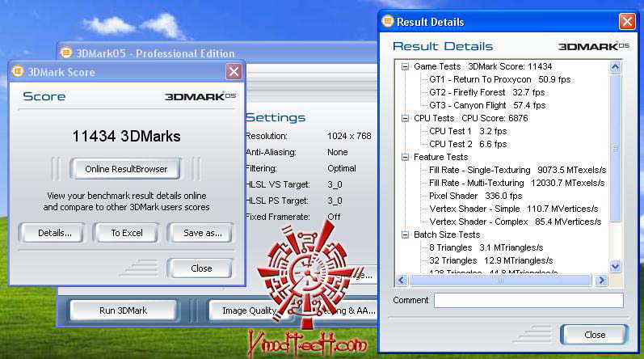Image resolution: width=644 pixels, height=359 pixels.
Task: Close the 3DMark Score dialog via Close button
Action: (200, 268)
